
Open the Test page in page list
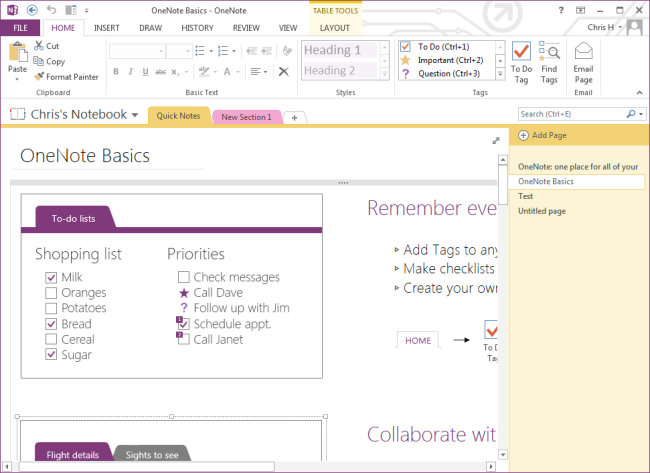(526, 196)
